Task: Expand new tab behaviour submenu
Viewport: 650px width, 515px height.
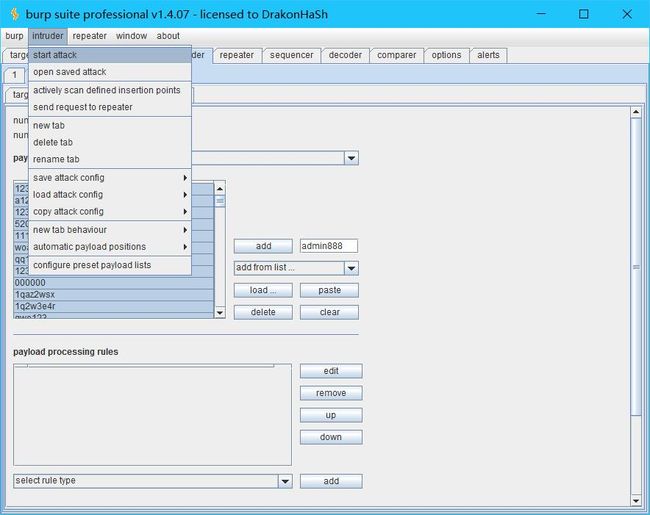Action: coord(110,230)
